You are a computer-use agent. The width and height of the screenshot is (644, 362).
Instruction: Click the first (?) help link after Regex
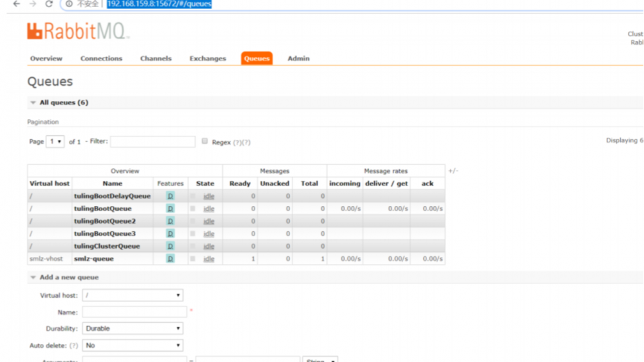(237, 142)
